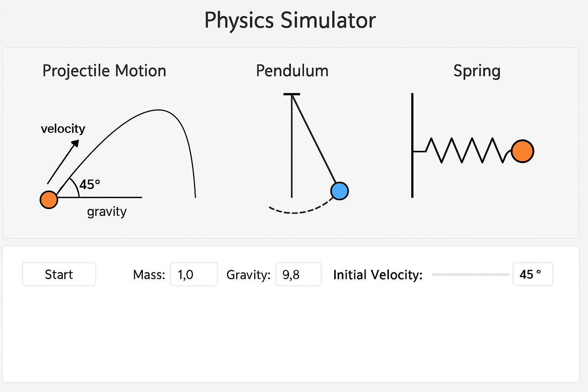Click the 45° angle value box

click(x=532, y=274)
